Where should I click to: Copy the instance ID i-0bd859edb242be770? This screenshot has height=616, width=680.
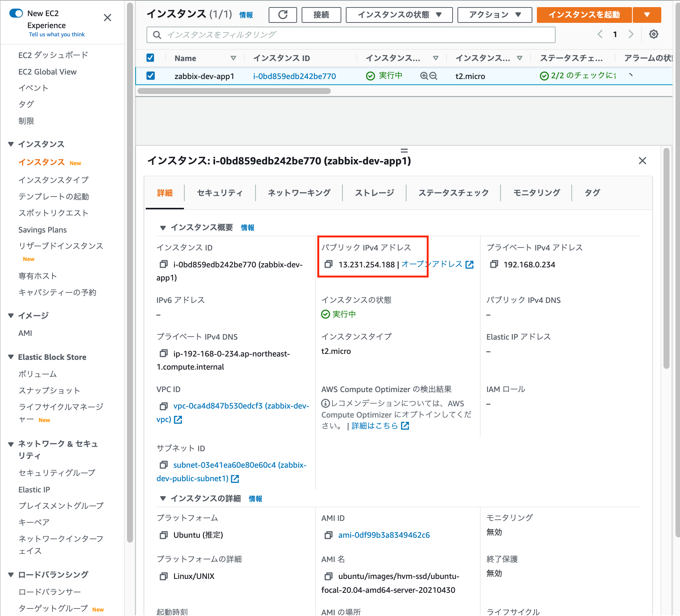[163, 264]
